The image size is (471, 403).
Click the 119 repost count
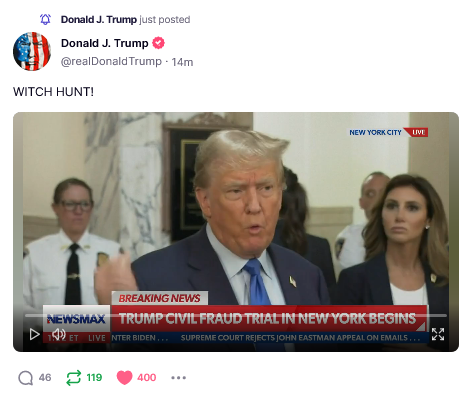[94, 378]
